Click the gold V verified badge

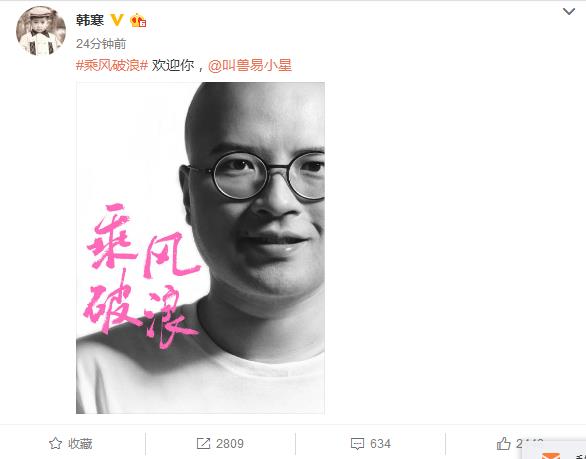point(117,19)
